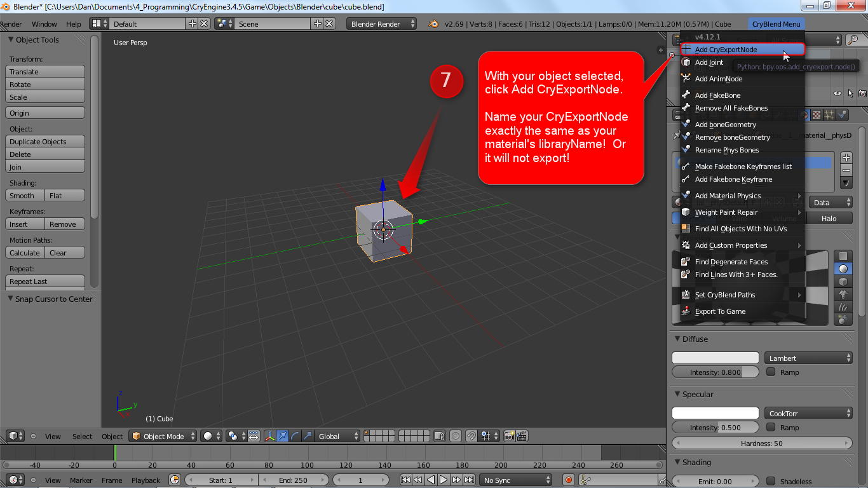Select Export To Game menu entry
Screen dimensions: 868x488
[x=742, y=311]
